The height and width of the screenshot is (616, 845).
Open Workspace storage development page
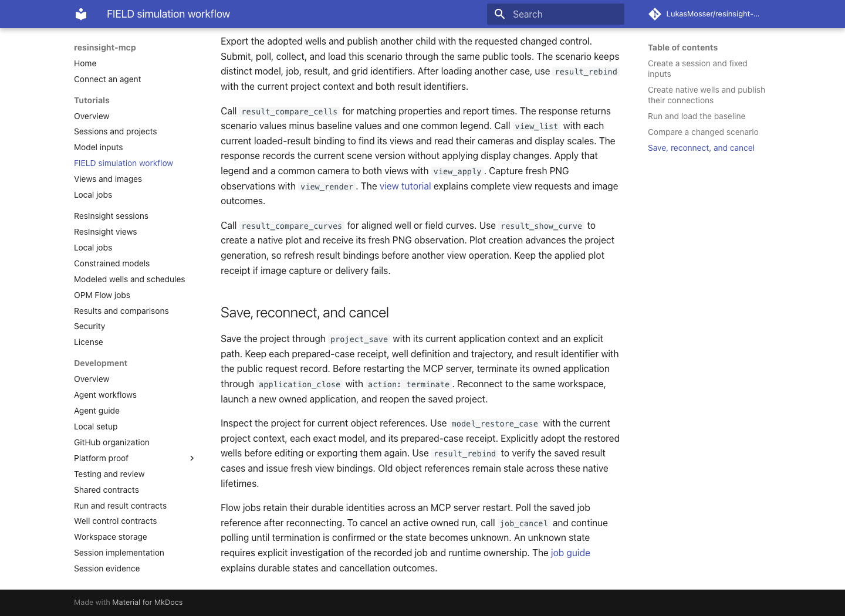click(x=110, y=537)
